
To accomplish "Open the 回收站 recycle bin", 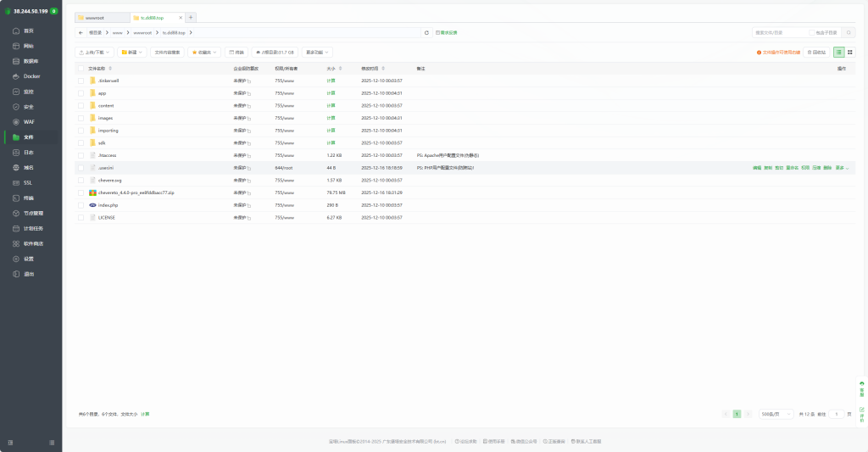I will (816, 52).
